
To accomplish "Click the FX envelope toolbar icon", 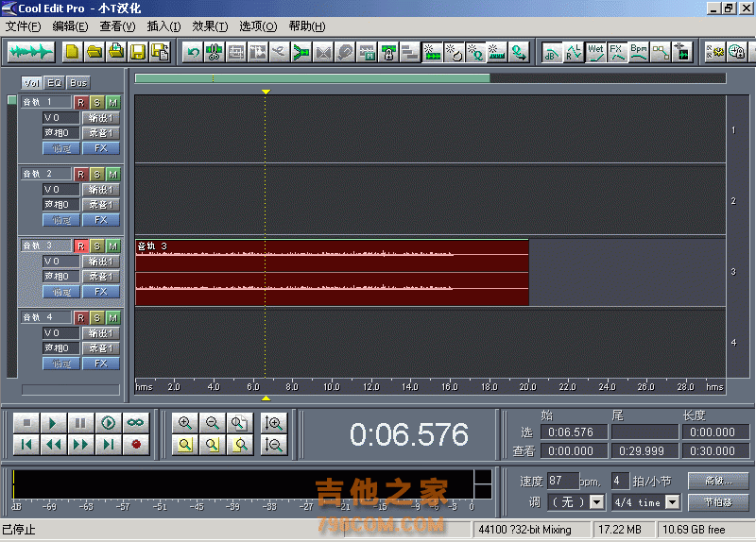I will tap(617, 52).
